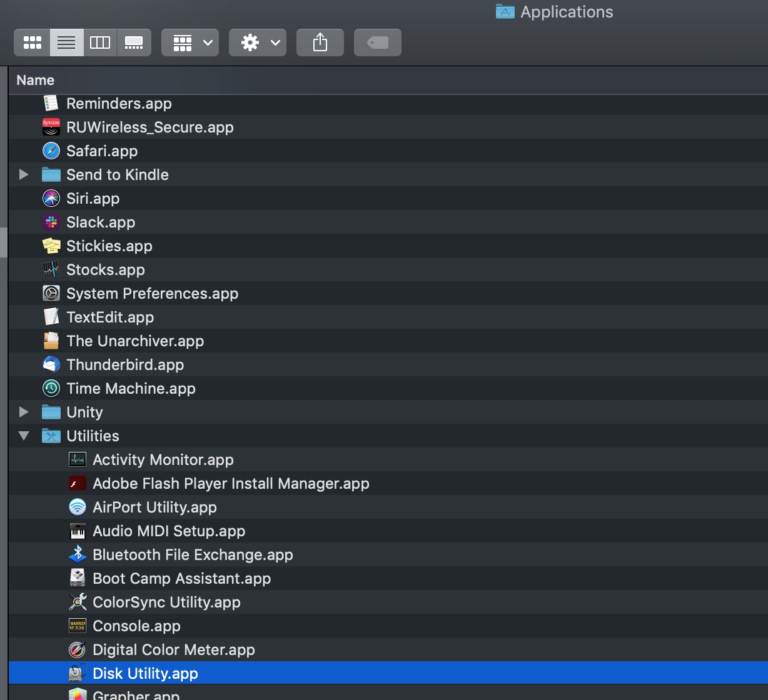Screen dimensions: 768x700
Task: Click the Edit Tags button
Action: [x=377, y=42]
